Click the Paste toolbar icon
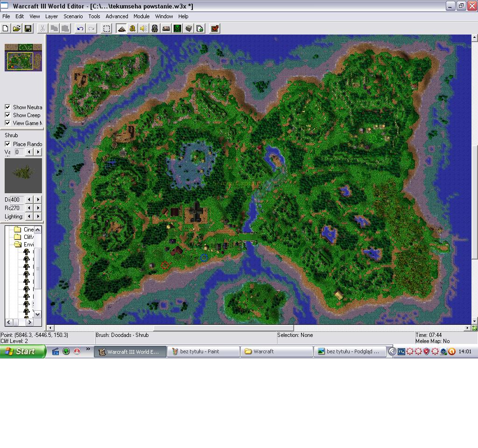478x448 pixels. (65, 28)
